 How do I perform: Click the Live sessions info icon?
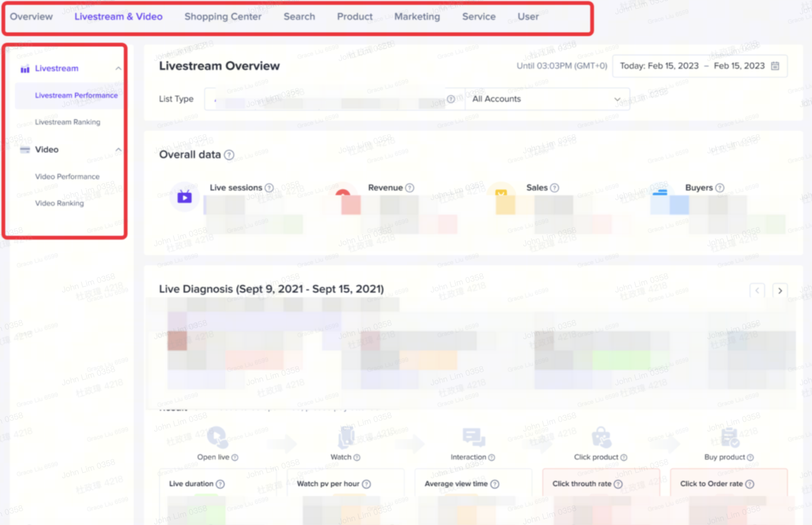pos(269,188)
